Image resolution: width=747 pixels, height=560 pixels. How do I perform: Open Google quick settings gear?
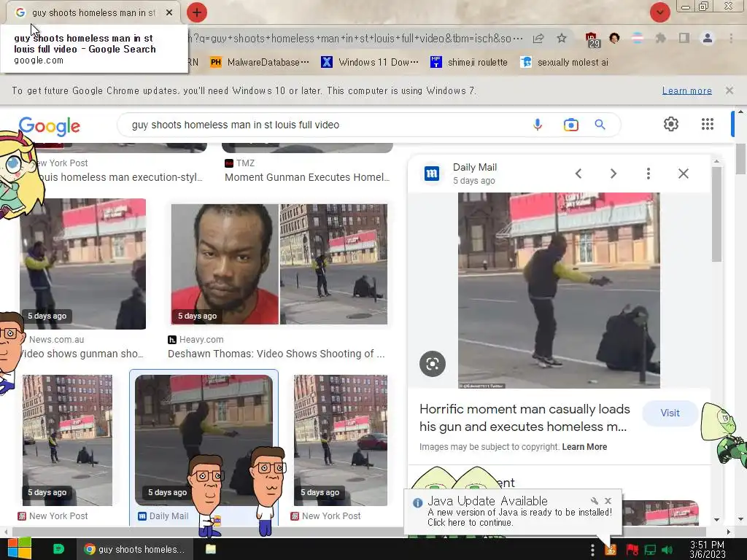pyautogui.click(x=671, y=124)
